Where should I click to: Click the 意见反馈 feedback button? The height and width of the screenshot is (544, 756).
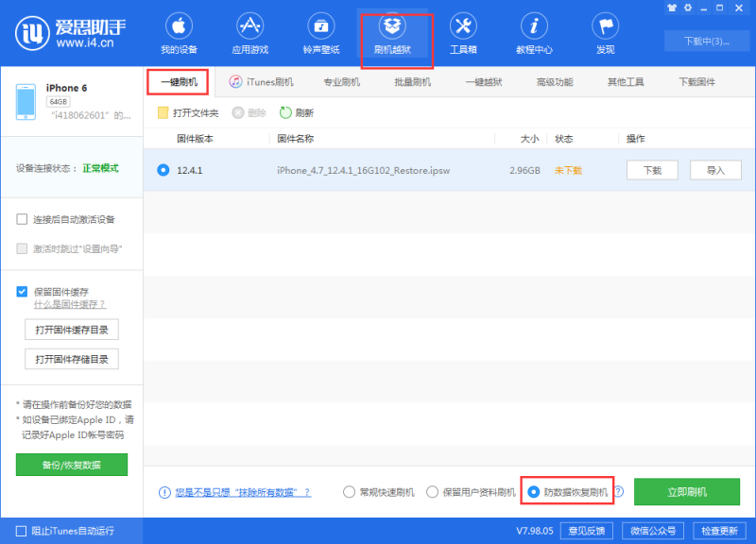pos(586,531)
